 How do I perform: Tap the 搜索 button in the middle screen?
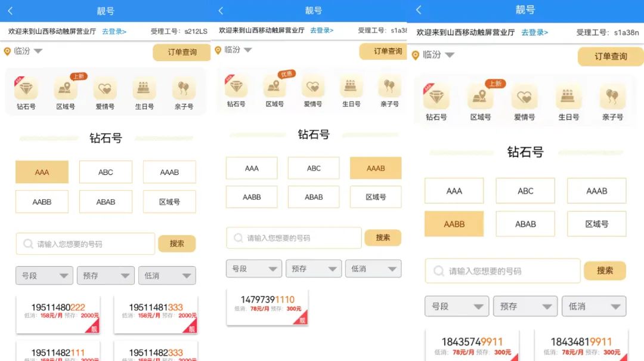point(383,237)
